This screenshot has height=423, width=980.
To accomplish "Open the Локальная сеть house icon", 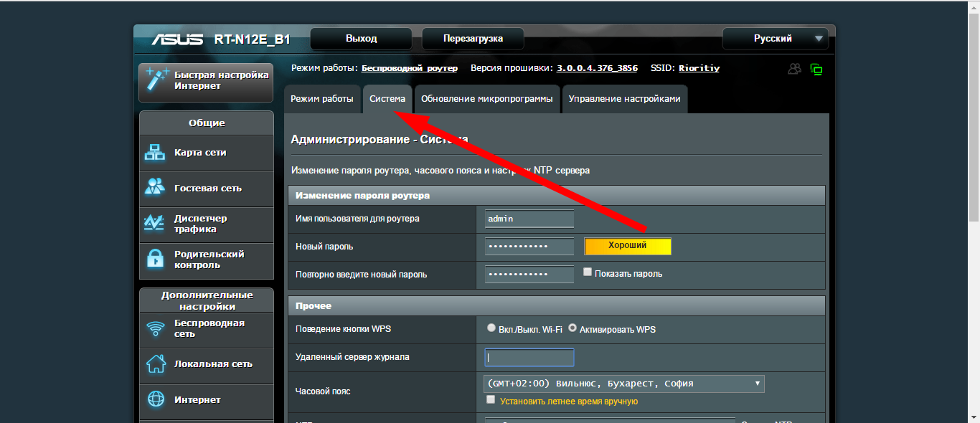I will click(x=155, y=363).
